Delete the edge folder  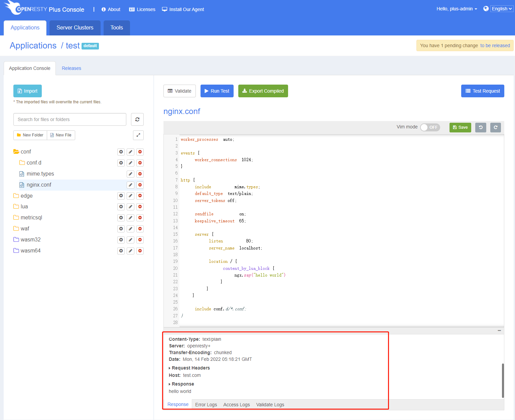coord(140,196)
